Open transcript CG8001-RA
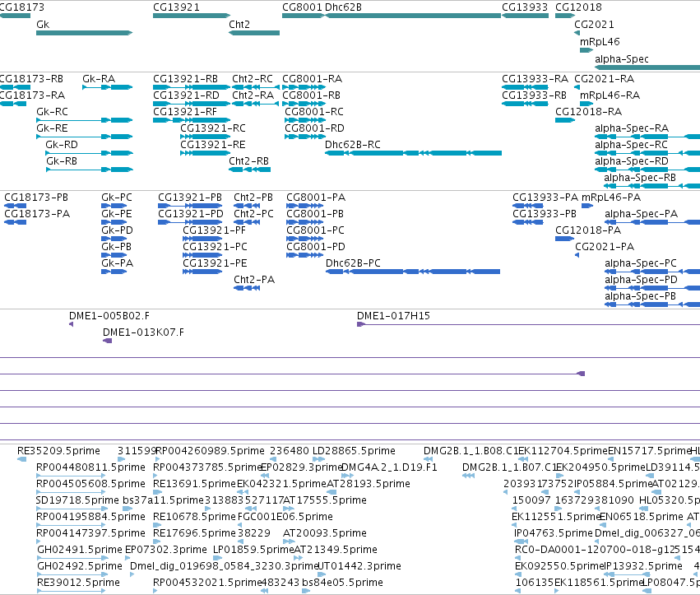700x595 pixels. (x=312, y=79)
